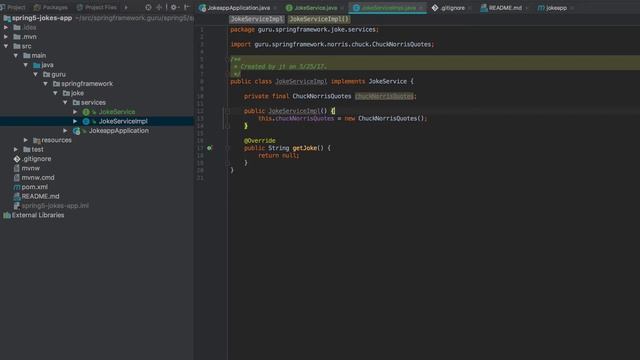The width and height of the screenshot is (640, 360).
Task: Click the implements-method gutter icon at getJoke
Action: [x=209, y=148]
